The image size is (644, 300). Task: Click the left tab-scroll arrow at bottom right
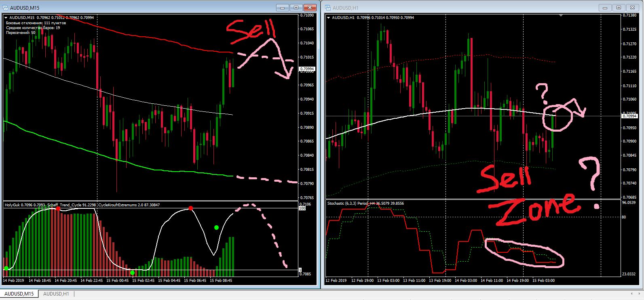[632, 294]
